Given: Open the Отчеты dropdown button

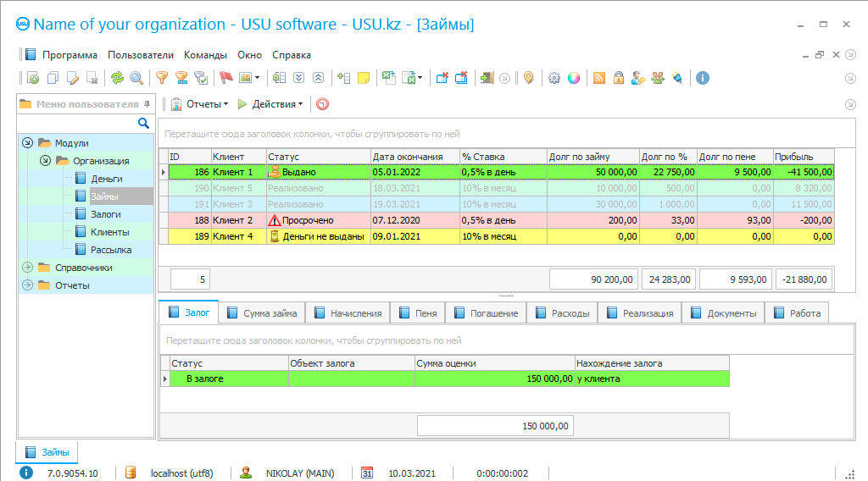Looking at the screenshot, I should pos(200,104).
